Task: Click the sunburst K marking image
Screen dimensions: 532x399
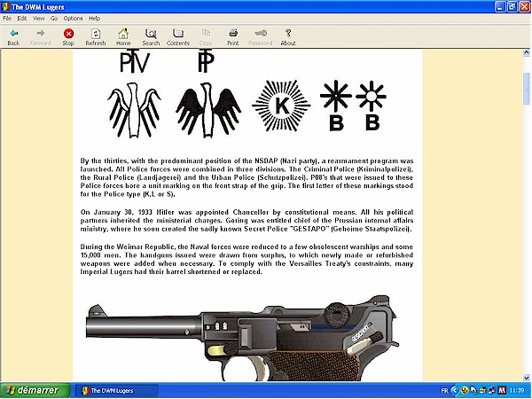Action: point(281,106)
